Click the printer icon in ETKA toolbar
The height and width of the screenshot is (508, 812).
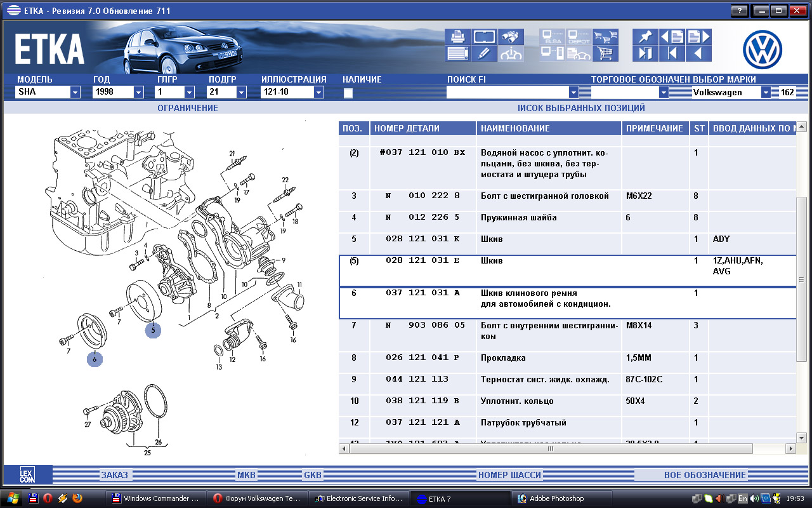pos(457,37)
